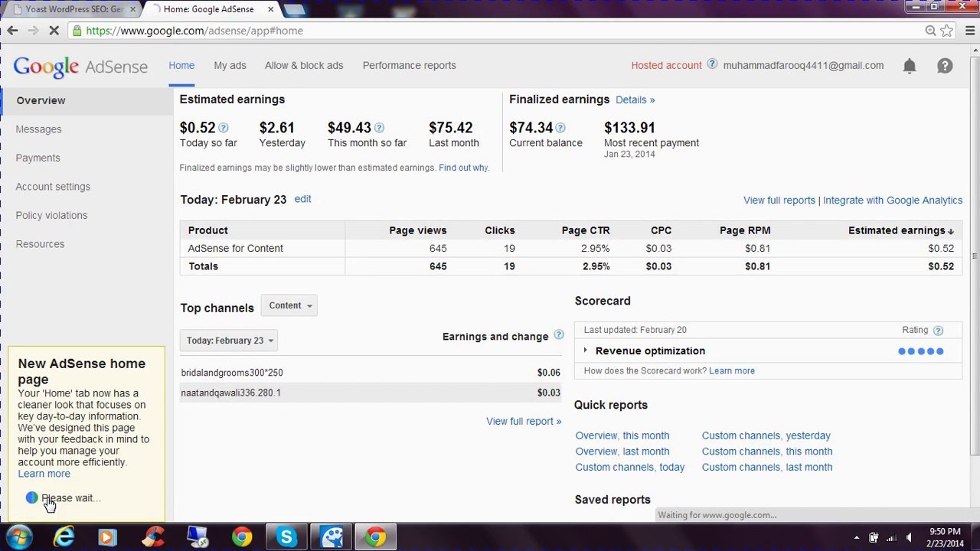Click help icon beside Current balance amount
Screen dimensions: 980x551
[x=560, y=128]
